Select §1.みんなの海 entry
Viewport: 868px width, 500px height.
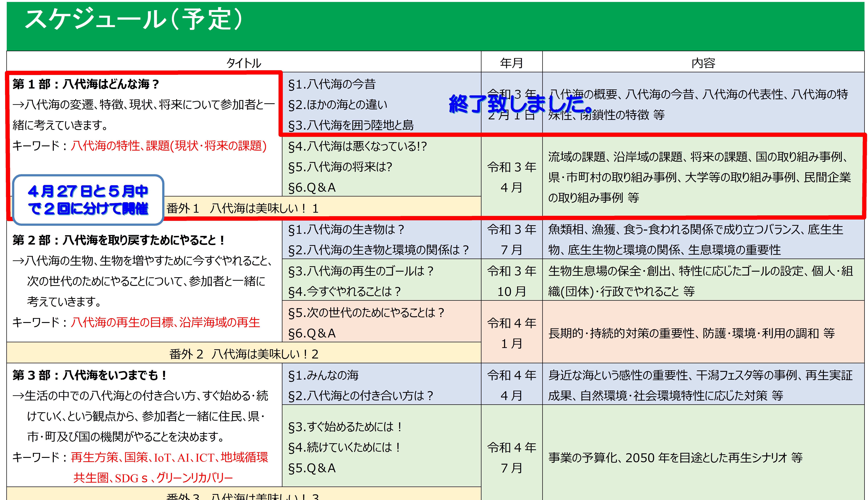[x=323, y=375]
